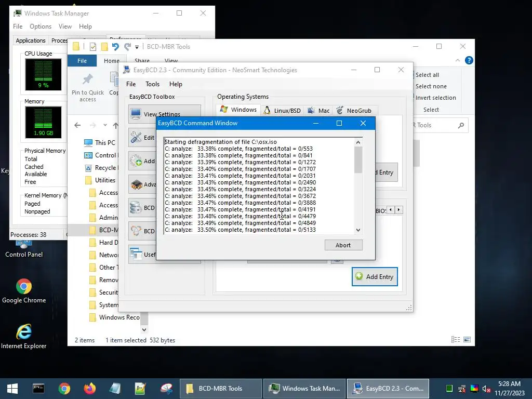
Task: Open EasyBCD Help menu
Action: (176, 84)
